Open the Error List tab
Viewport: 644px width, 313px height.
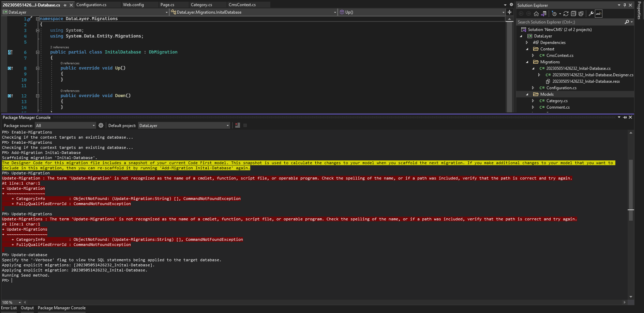pos(9,308)
